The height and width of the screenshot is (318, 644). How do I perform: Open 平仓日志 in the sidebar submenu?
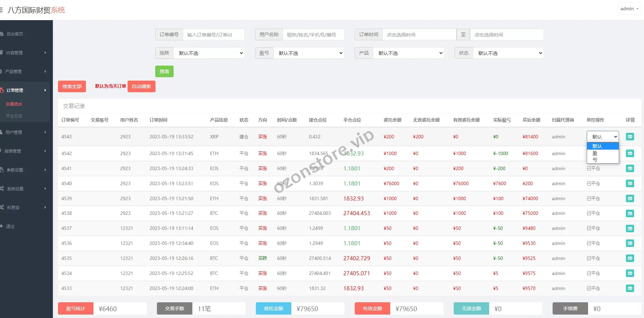tap(14, 116)
